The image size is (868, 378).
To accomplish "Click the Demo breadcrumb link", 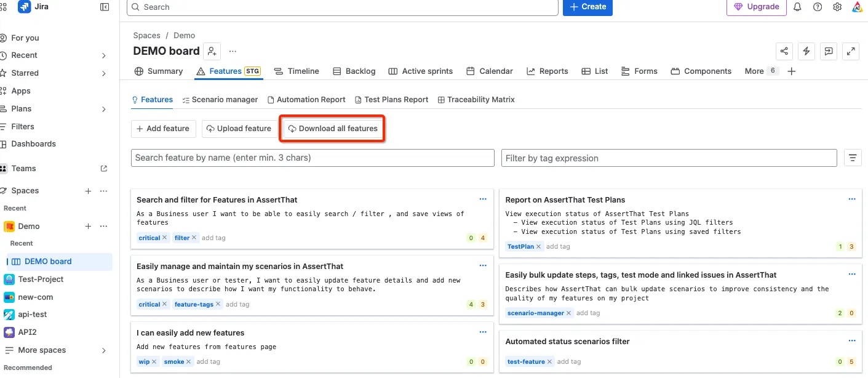I will 185,36.
